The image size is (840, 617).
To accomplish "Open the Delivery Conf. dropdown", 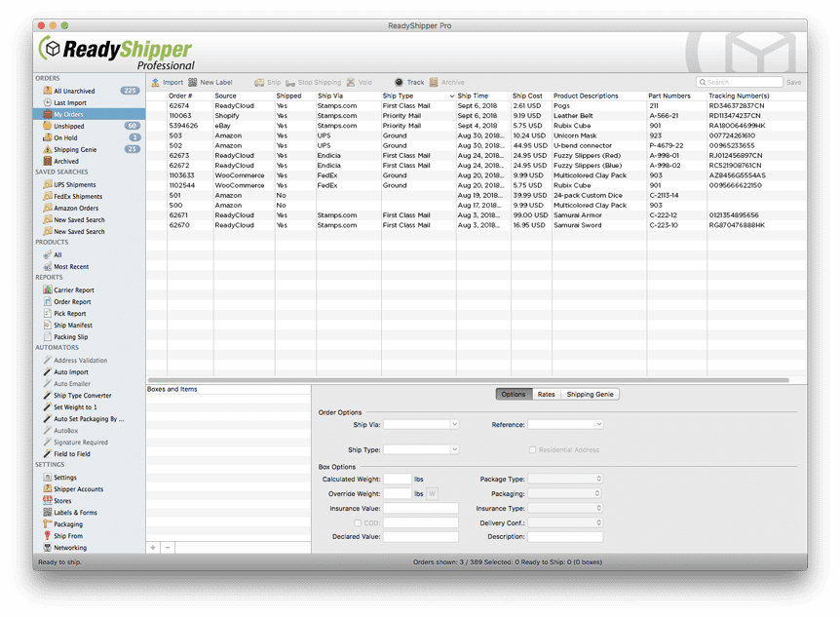I will 565,522.
